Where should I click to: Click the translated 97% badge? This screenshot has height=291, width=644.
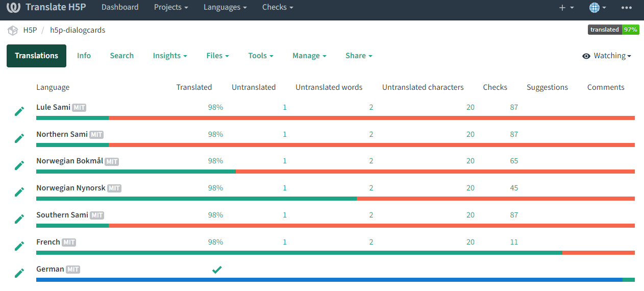point(613,30)
